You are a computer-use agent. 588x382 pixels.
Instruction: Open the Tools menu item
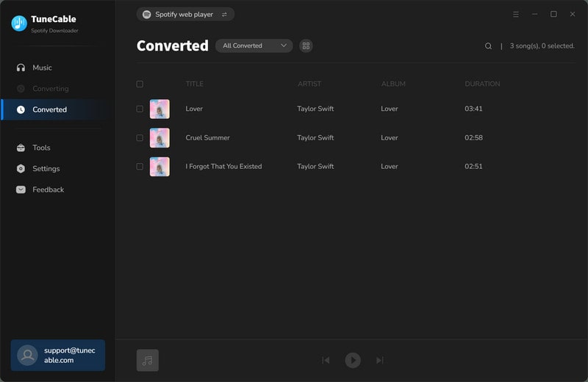(58, 148)
